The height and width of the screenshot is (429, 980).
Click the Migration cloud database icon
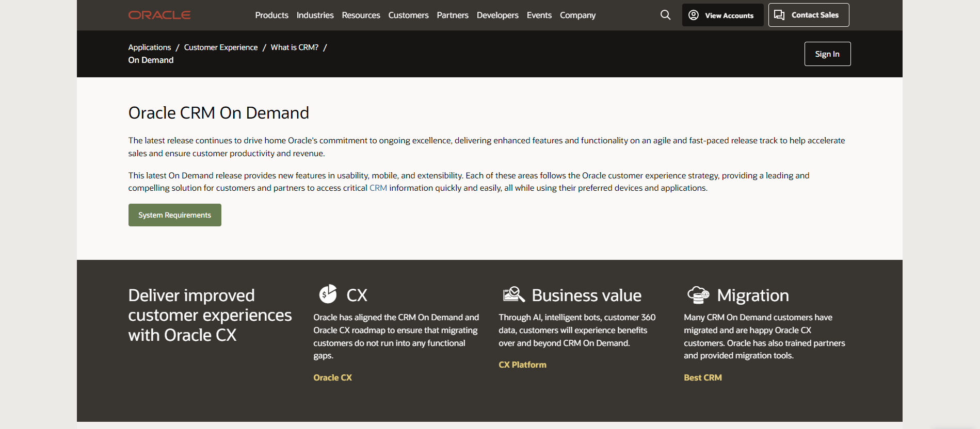tap(698, 295)
